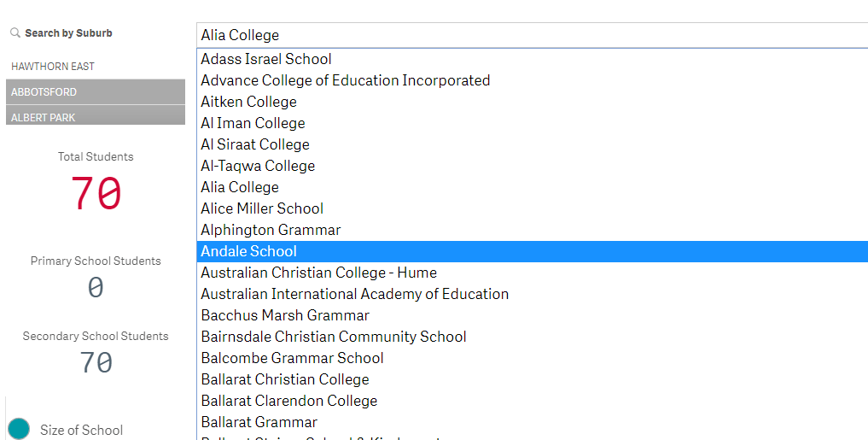Pick Australian International Academy of Education
This screenshot has width=868, height=440.
(x=532, y=294)
